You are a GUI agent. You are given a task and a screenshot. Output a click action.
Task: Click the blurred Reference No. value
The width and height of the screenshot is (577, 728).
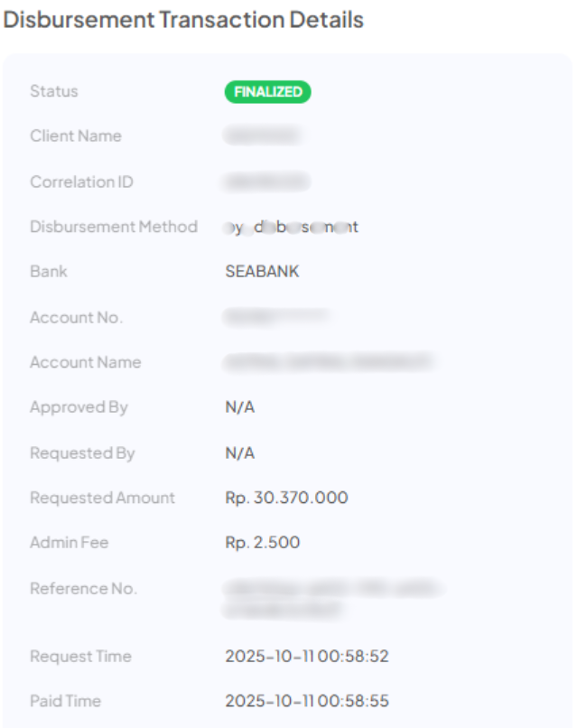[x=330, y=599]
